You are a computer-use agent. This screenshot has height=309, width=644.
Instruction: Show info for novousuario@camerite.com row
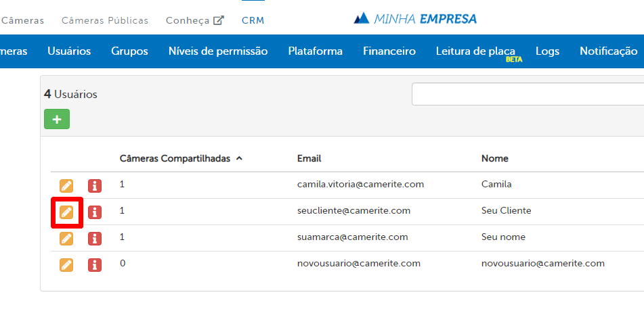click(x=95, y=264)
